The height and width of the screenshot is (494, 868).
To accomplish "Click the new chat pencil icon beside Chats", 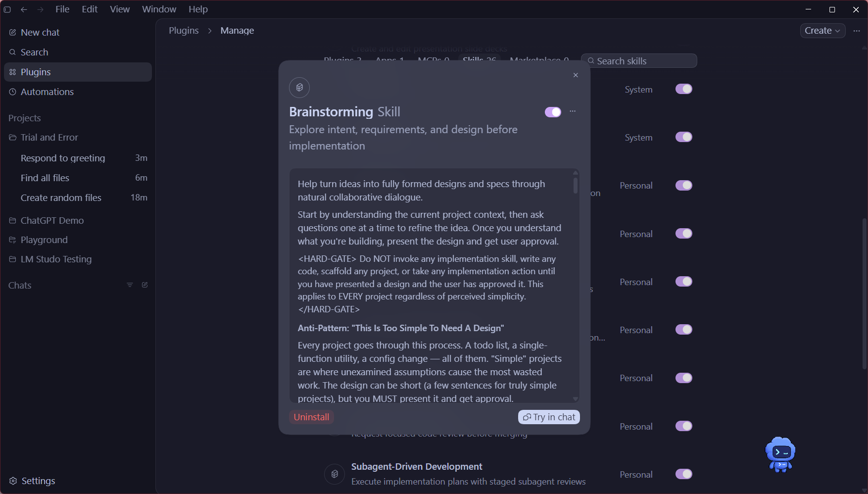I will [145, 285].
